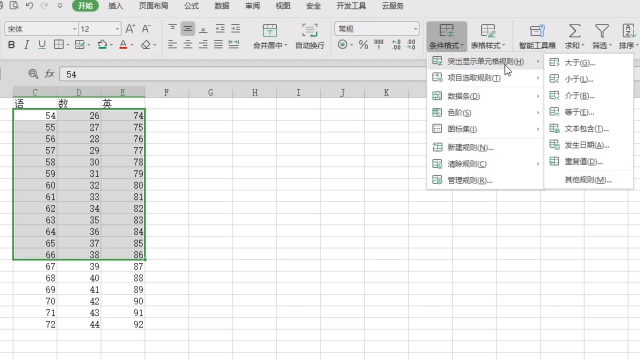Click the distributed alignment icon
640x360 pixels.
(x=234, y=44)
